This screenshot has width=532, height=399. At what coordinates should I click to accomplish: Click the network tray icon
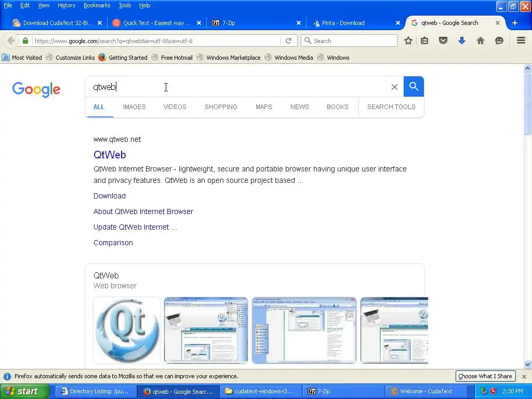484,391
